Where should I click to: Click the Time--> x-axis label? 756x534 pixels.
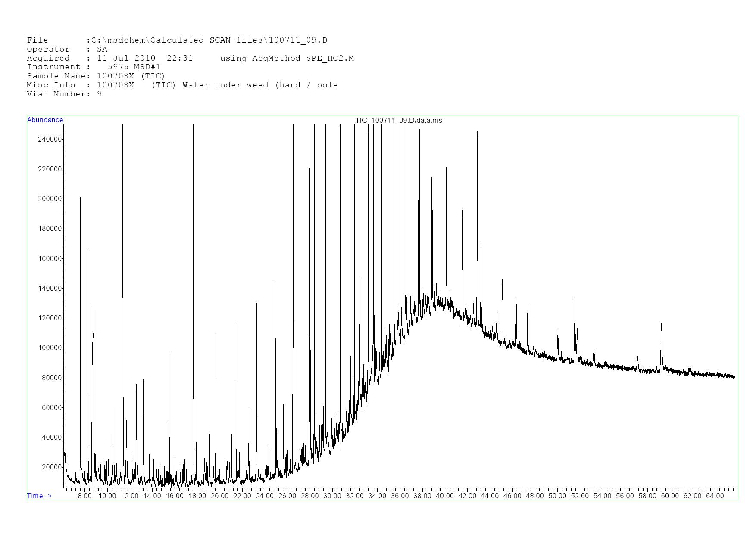39,496
